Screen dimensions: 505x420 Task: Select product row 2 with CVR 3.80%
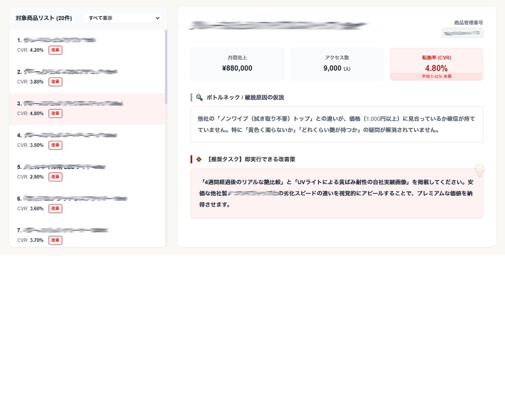[x=87, y=77]
